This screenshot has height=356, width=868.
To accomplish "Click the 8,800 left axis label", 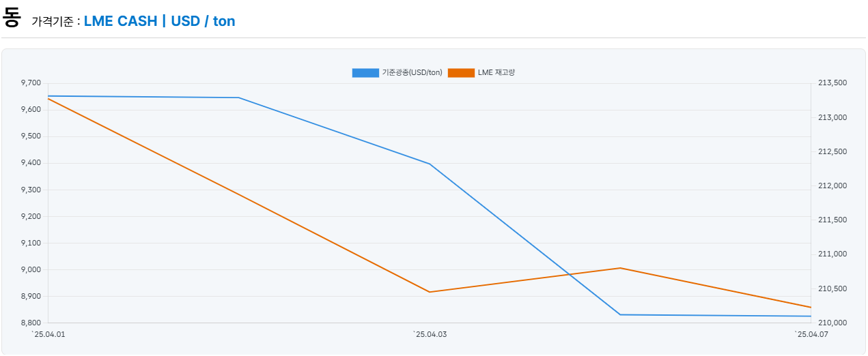I will coord(31,323).
